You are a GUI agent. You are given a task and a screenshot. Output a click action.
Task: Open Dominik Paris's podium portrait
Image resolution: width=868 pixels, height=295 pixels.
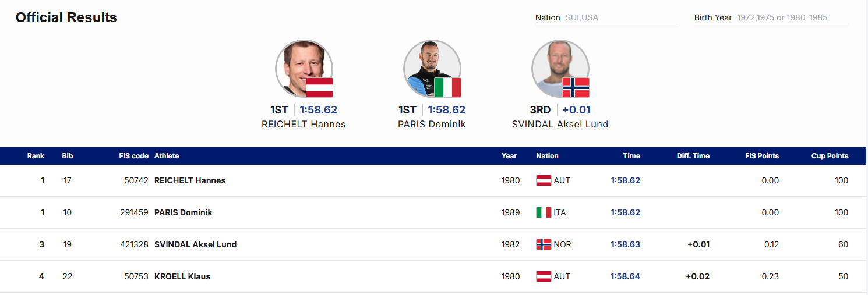[428, 65]
